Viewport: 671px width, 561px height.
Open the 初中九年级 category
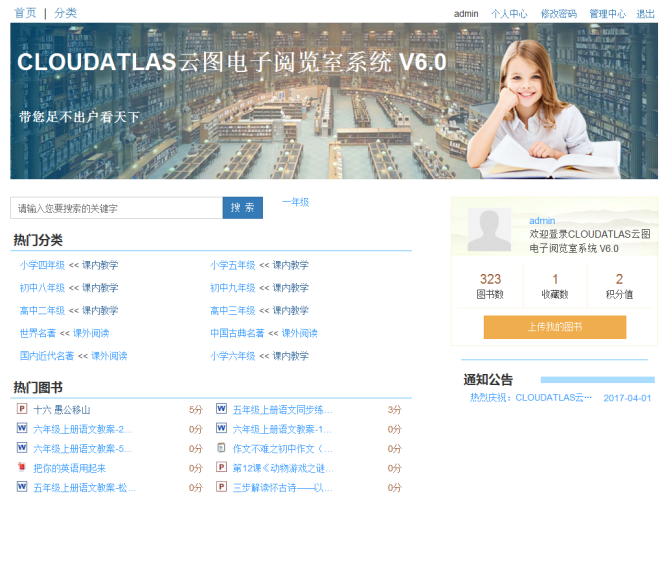(232, 288)
